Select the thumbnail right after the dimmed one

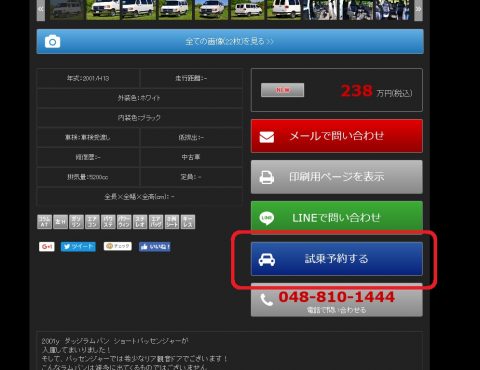[x=103, y=9]
